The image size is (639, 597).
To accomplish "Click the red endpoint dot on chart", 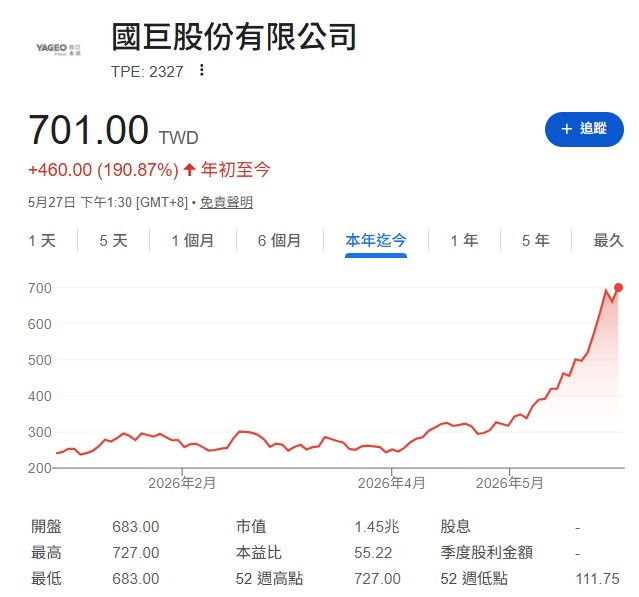I will point(618,288).
